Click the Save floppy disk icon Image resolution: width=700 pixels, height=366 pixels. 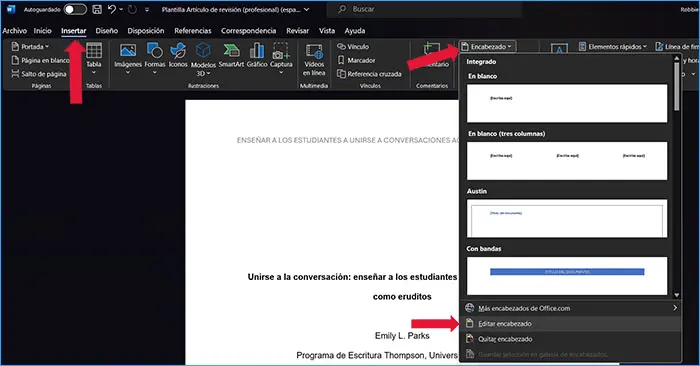tap(97, 9)
